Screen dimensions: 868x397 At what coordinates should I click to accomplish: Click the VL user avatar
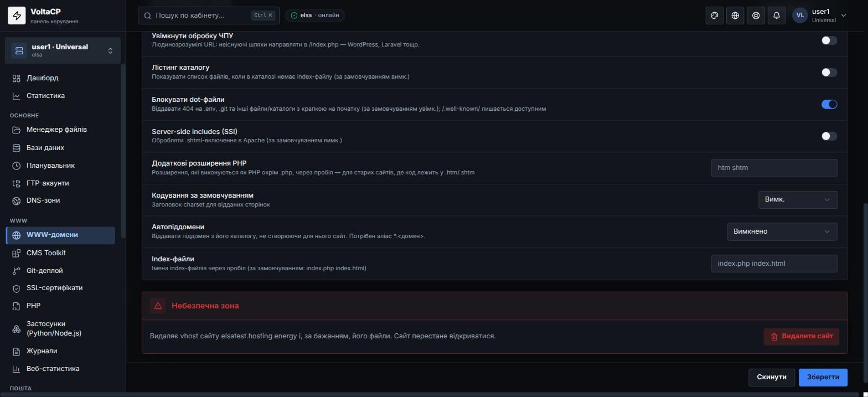tap(800, 16)
